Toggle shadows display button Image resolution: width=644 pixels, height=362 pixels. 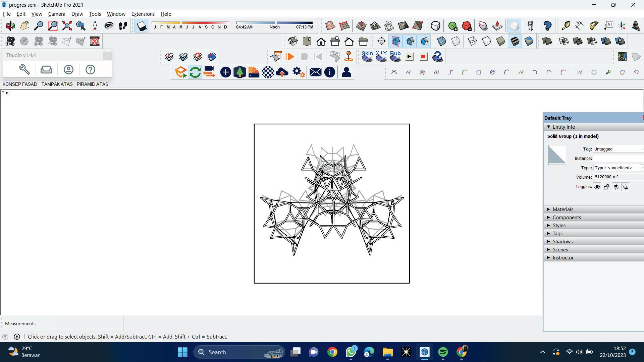pos(141,26)
